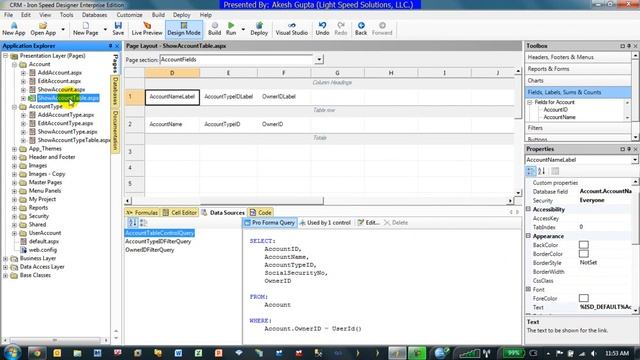This screenshot has height=360, width=640.
Task: Click the alphabetical sort icon in Properties
Action: [x=541, y=171]
